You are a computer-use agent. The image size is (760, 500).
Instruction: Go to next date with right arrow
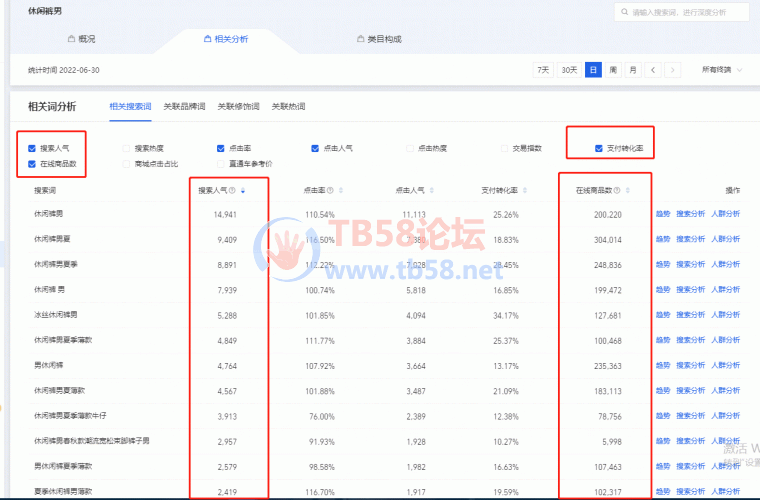(672, 70)
